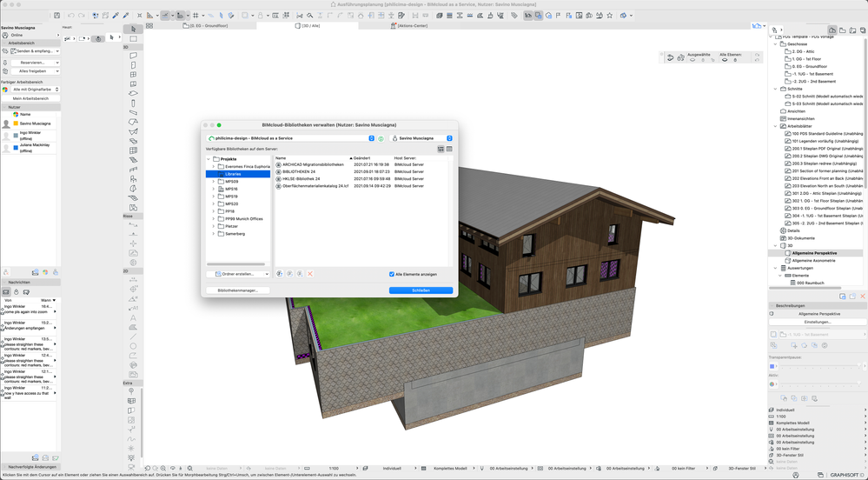Open View Map icon in Navigator

843,30
